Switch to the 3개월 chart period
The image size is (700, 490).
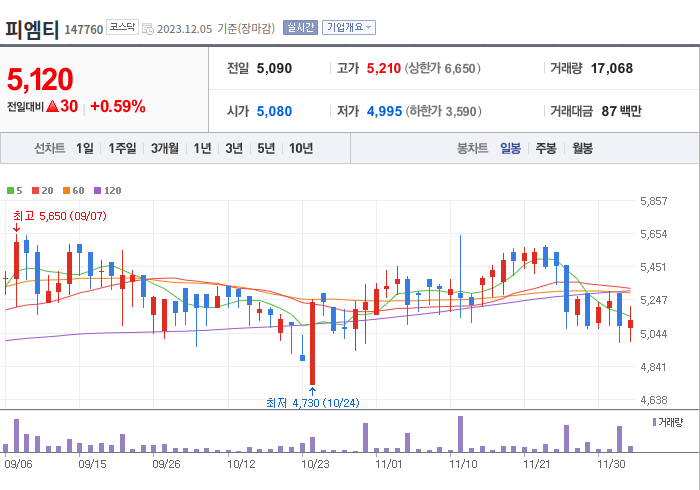pyautogui.click(x=165, y=148)
